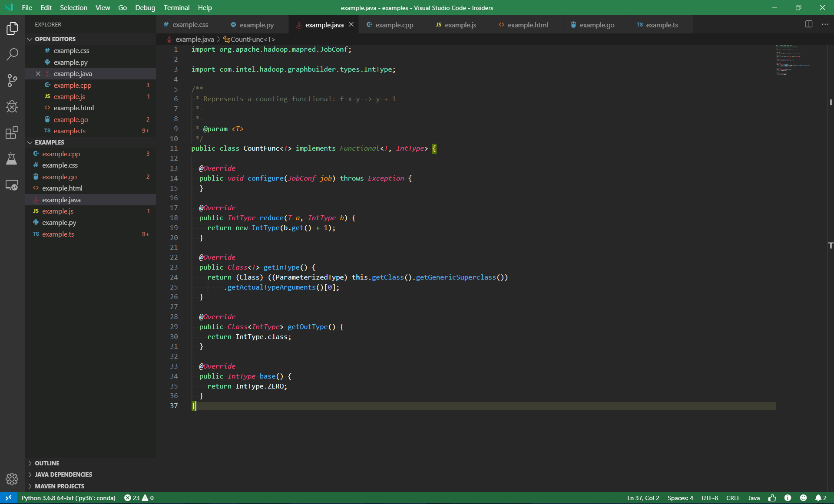Collapse the OPEN EDITORS section
The image size is (834, 504).
[55, 39]
